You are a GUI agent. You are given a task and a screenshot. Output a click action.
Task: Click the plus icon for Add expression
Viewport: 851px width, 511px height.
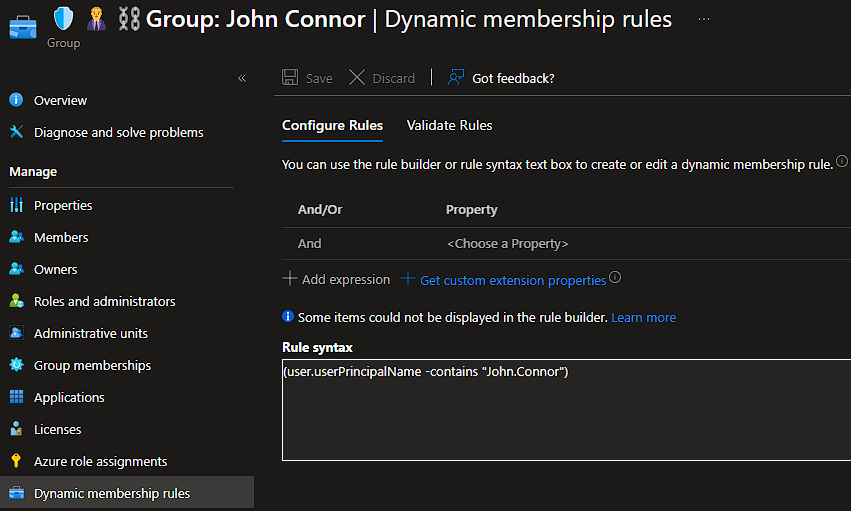[290, 279]
